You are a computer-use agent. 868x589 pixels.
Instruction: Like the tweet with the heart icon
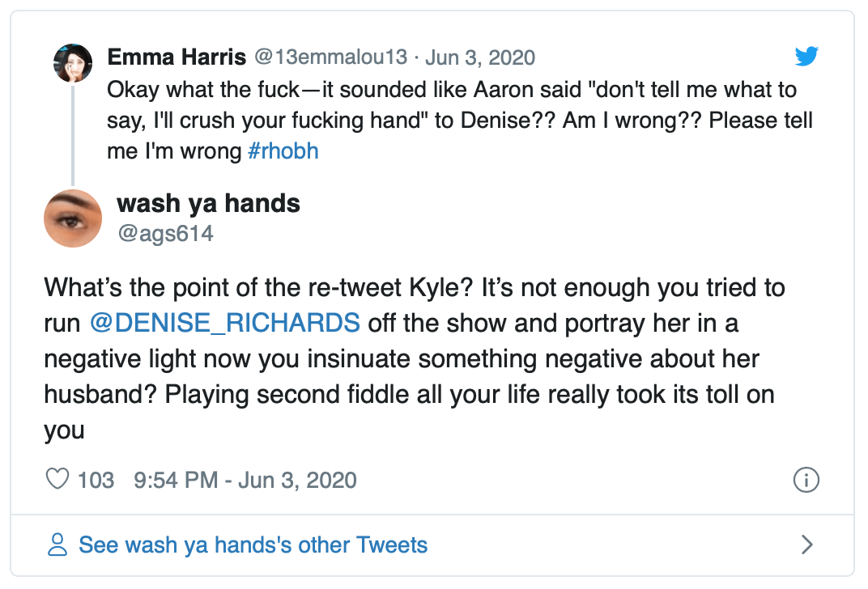coord(57,480)
